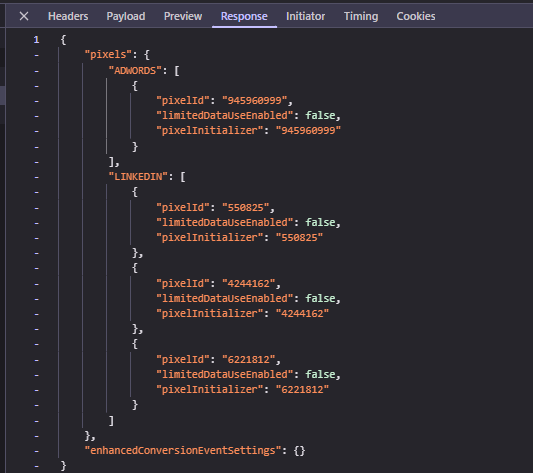Switch to the Headers tab
Image resolution: width=533 pixels, height=473 pixels.
coord(68,16)
